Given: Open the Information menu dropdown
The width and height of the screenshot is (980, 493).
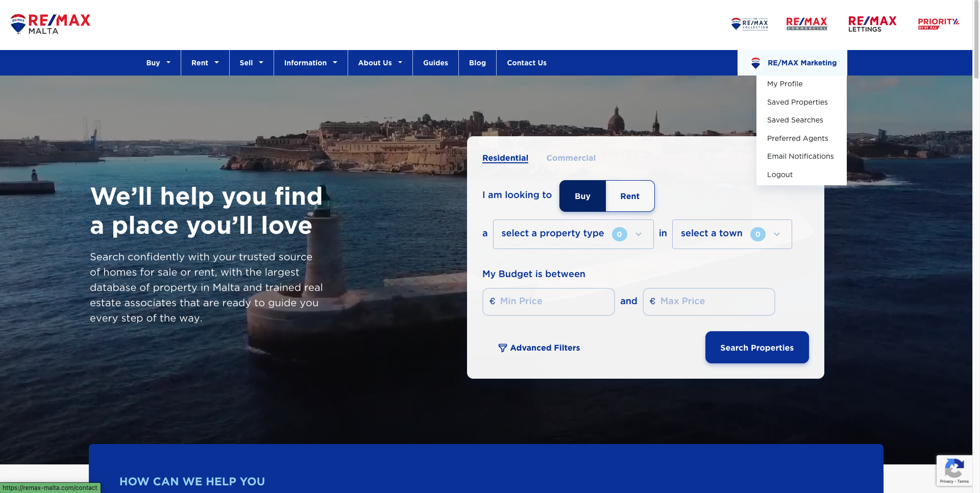Looking at the screenshot, I should (310, 63).
